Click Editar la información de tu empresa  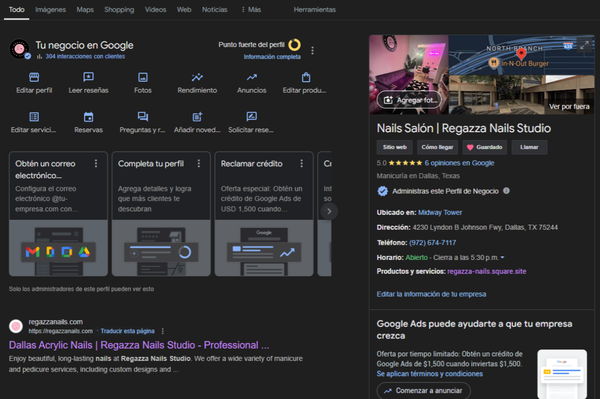click(431, 294)
